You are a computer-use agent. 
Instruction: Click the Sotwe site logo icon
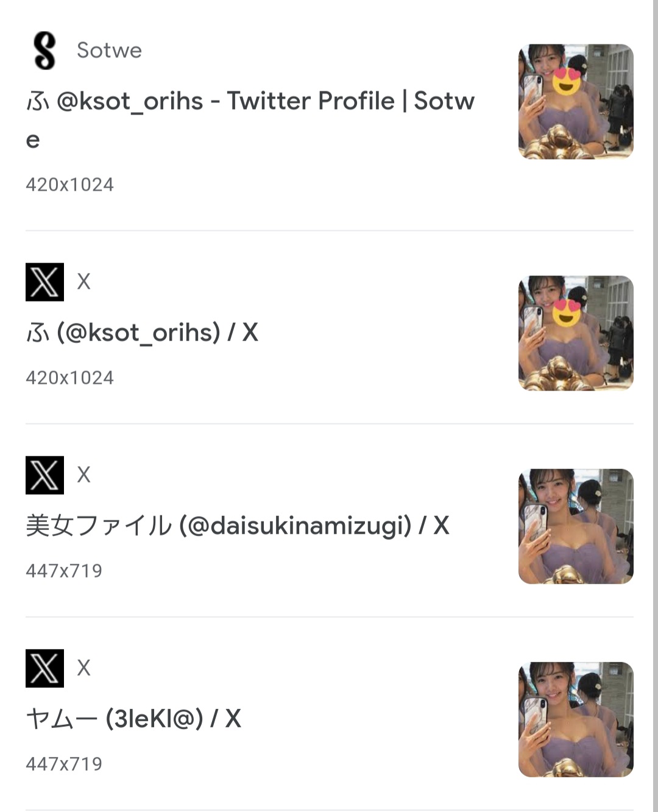(44, 51)
